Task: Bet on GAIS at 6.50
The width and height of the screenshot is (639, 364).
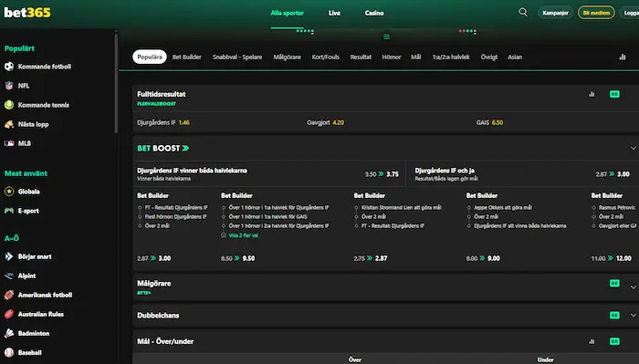Action: click(489, 122)
